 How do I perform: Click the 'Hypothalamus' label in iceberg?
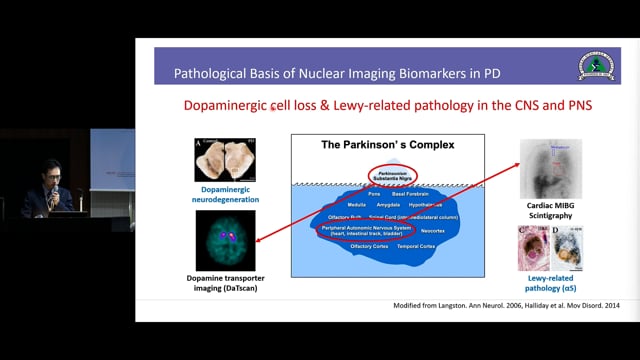[425, 204]
